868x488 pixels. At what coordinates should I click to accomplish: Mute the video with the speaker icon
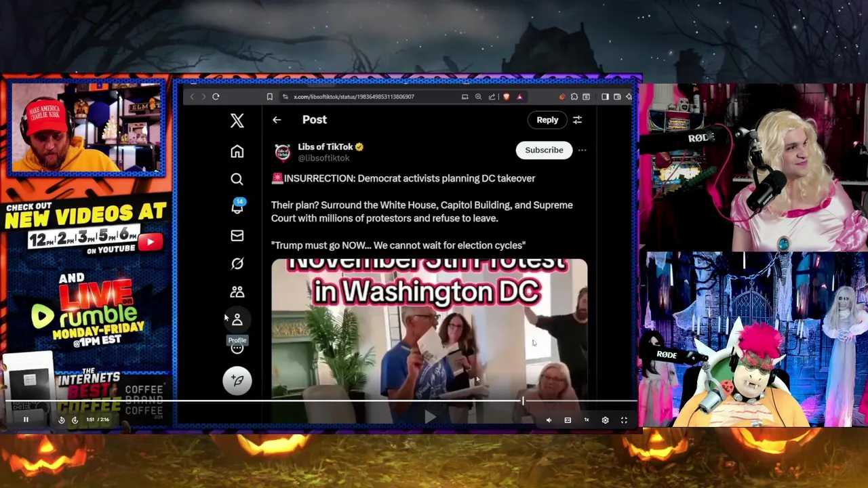(549, 420)
